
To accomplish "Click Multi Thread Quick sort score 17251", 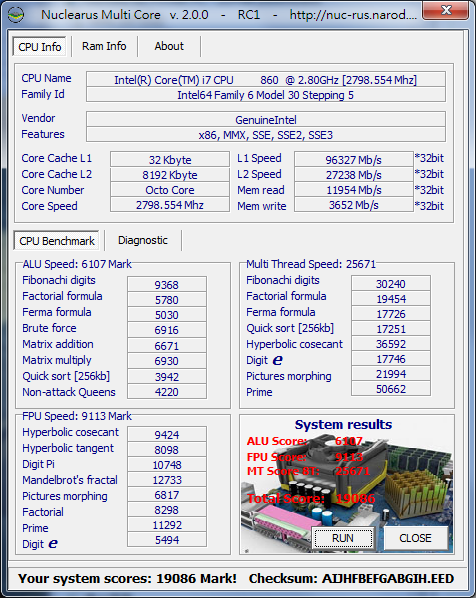I will coord(391,329).
